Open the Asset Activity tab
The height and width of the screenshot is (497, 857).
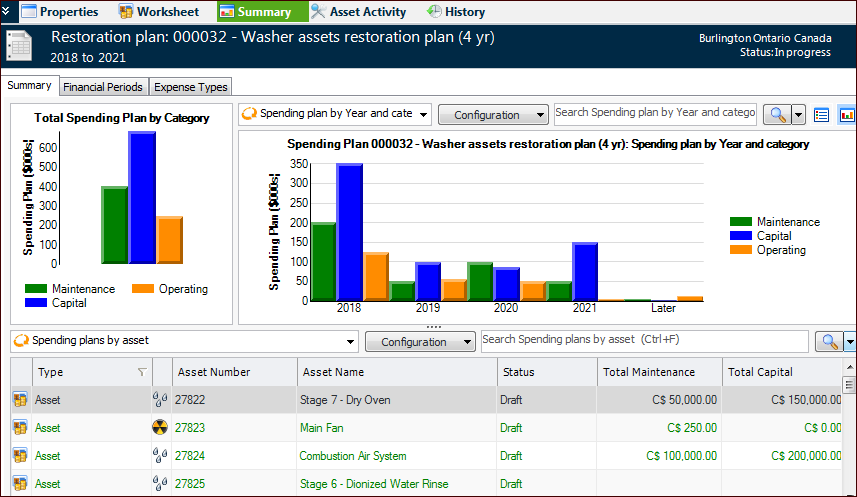358,12
